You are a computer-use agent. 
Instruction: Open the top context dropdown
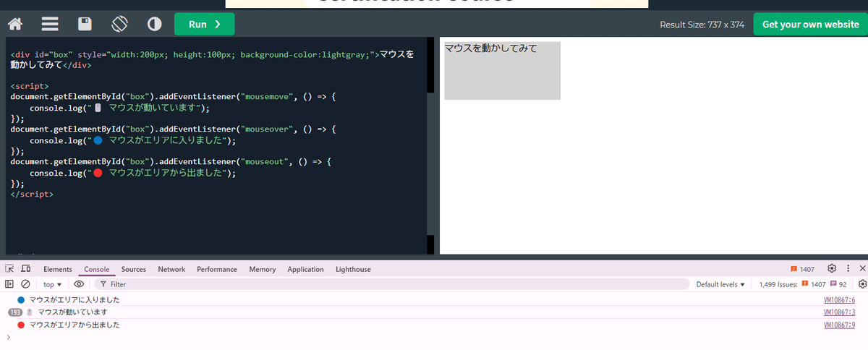(x=52, y=284)
